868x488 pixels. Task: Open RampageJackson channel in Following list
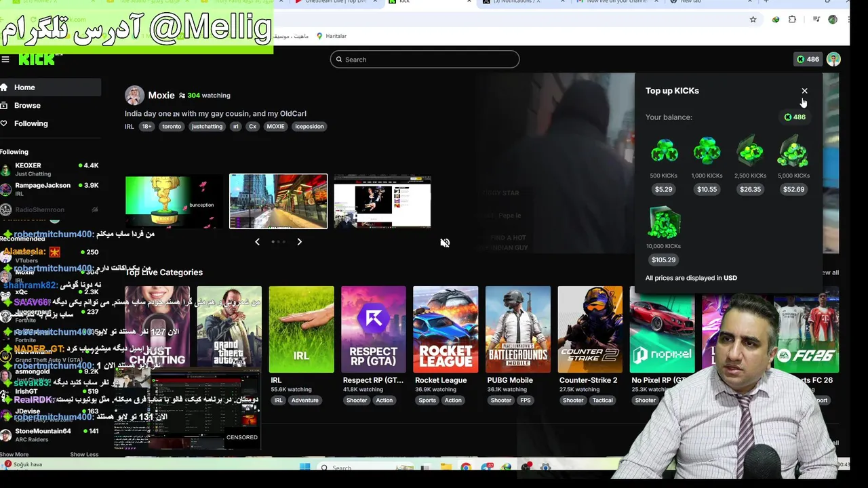tap(50, 189)
